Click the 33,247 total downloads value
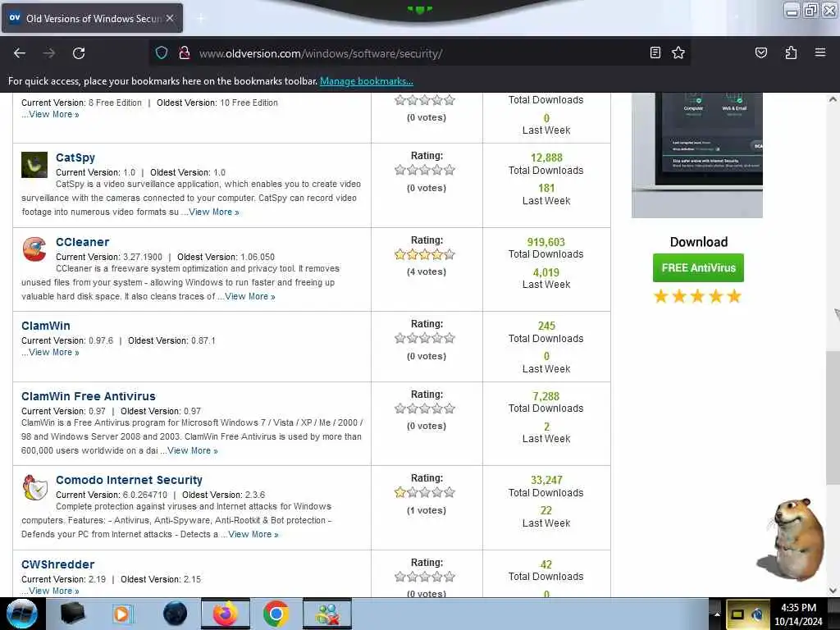The image size is (840, 630). coord(546,480)
